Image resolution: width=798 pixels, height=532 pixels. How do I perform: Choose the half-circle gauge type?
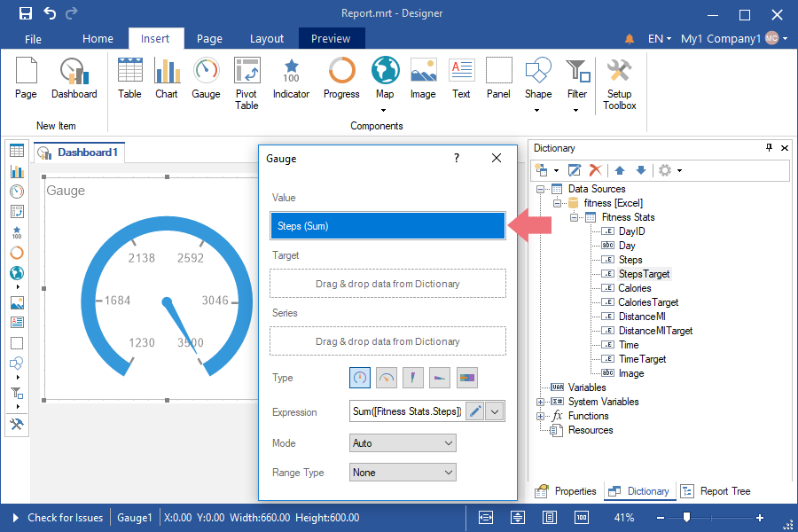(387, 378)
